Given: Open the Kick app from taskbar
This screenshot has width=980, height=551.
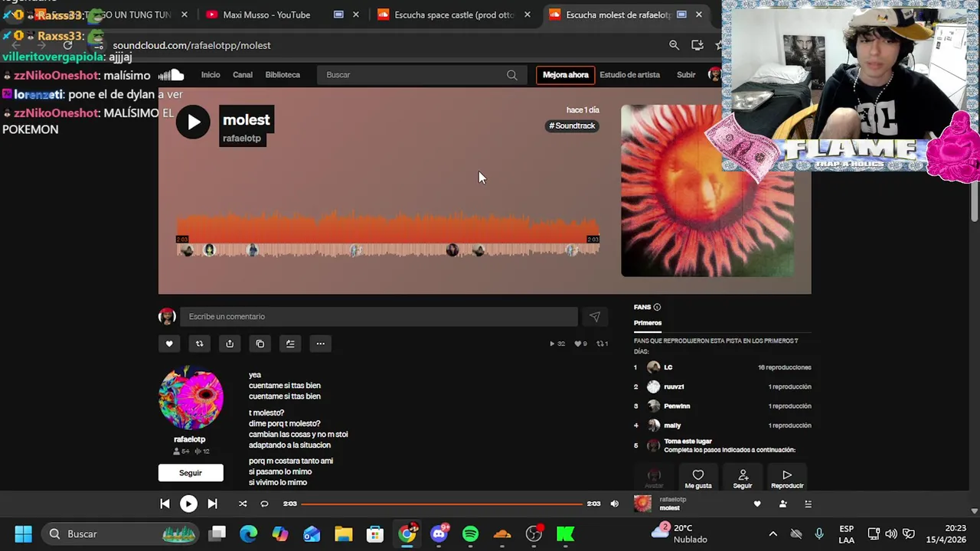Looking at the screenshot, I should (x=565, y=534).
